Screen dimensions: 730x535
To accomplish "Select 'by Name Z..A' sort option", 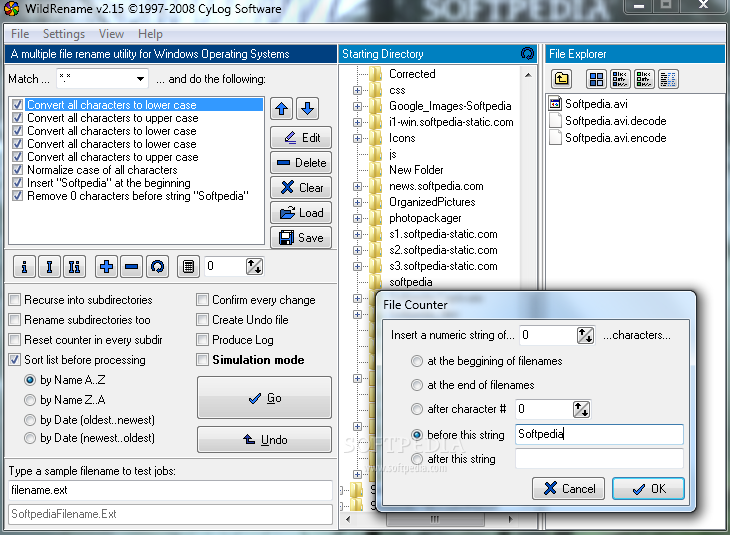I will 30,400.
